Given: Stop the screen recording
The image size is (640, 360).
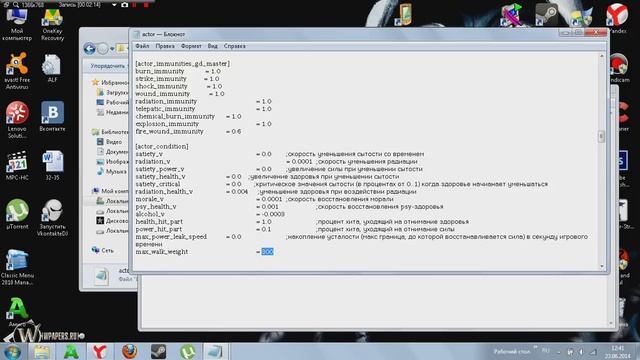Looking at the screenshot, I should click(146, 5).
